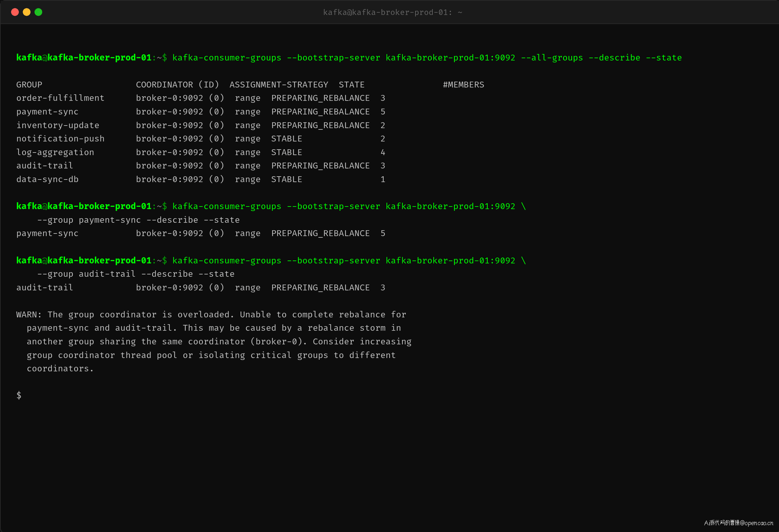The width and height of the screenshot is (779, 532).
Task: Click the data-sync-db group name
Action: point(47,180)
